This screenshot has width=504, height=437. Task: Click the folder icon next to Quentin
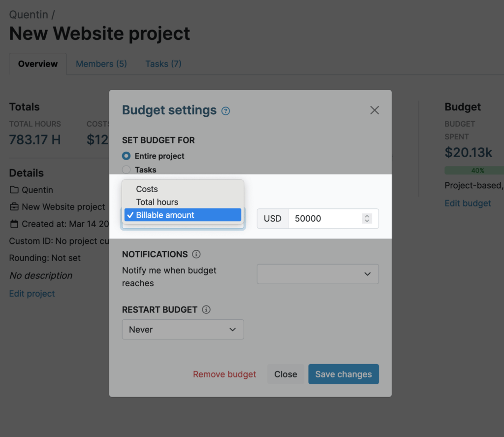point(13,190)
